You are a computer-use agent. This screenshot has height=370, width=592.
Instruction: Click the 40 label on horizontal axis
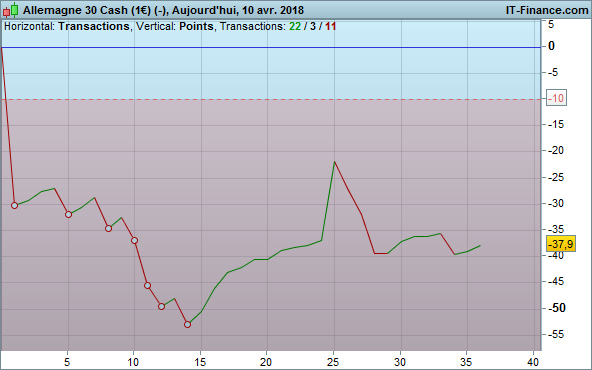(533, 362)
